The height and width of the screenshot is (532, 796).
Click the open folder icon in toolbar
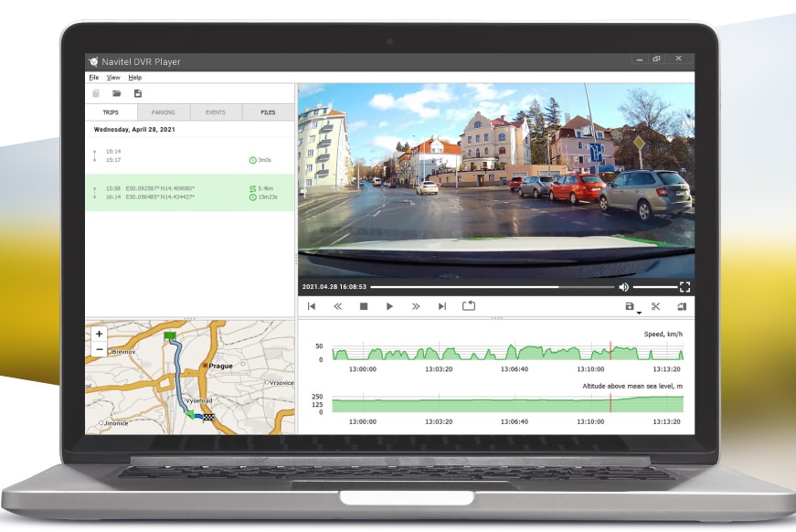(x=117, y=93)
